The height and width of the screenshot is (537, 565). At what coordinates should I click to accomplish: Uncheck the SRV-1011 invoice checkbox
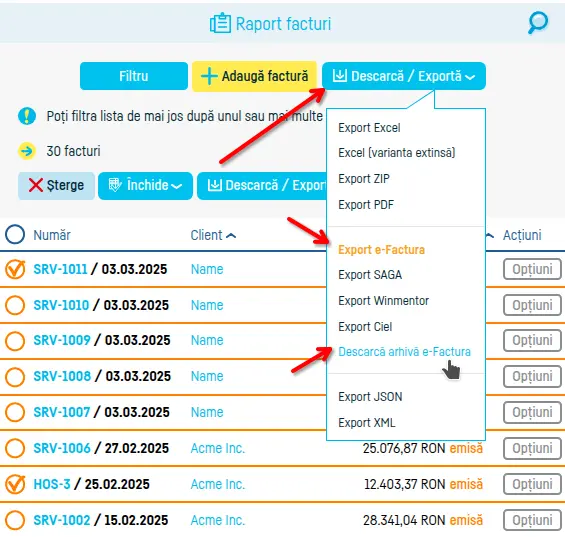(15, 269)
